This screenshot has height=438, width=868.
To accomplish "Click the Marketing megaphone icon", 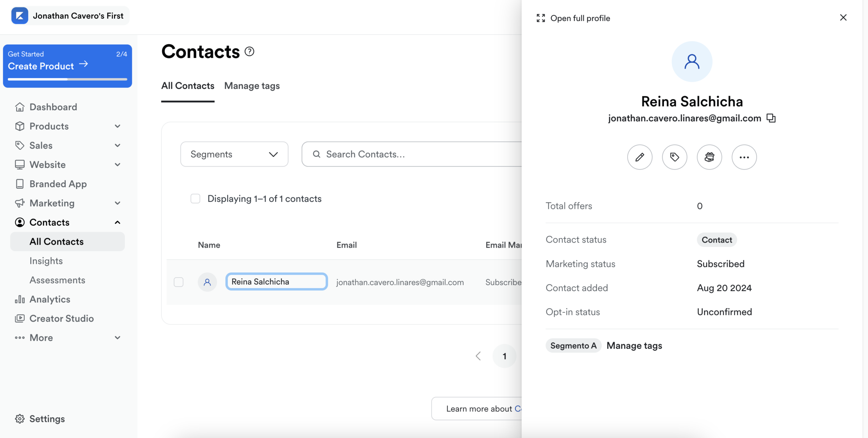I will coord(20,203).
